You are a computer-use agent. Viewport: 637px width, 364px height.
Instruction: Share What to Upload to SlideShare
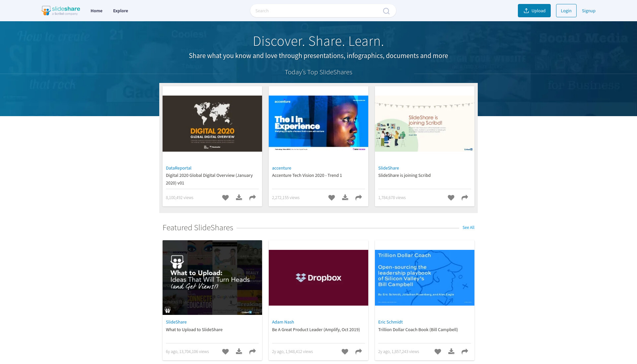tap(252, 351)
